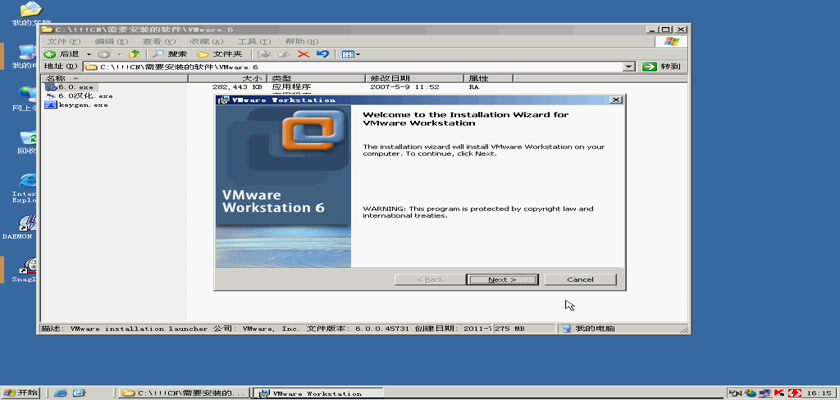This screenshot has height=400, width=840.
Task: Launch Internet Explorer from quick launch
Action: click(x=60, y=393)
